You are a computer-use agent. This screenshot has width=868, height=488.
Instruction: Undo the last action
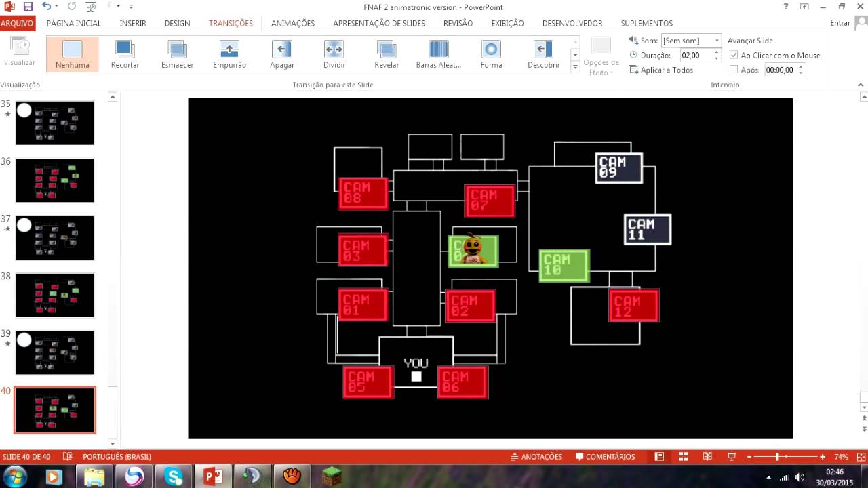(x=46, y=6)
